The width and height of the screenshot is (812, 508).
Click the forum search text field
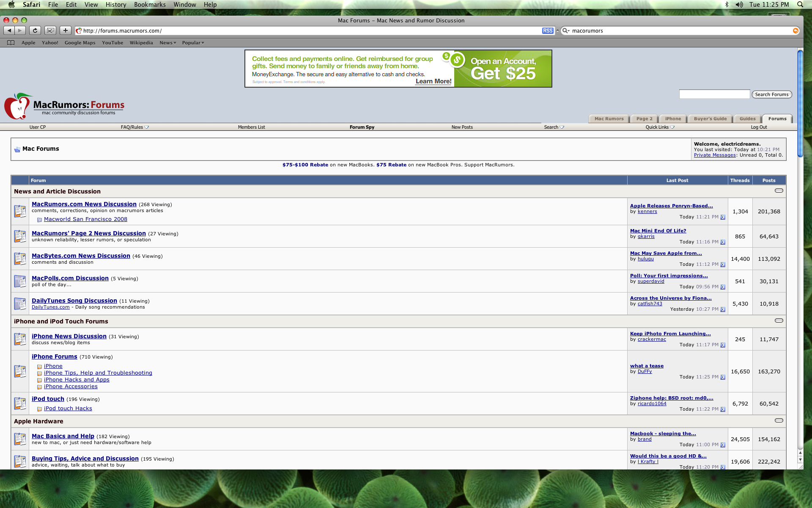(x=714, y=94)
